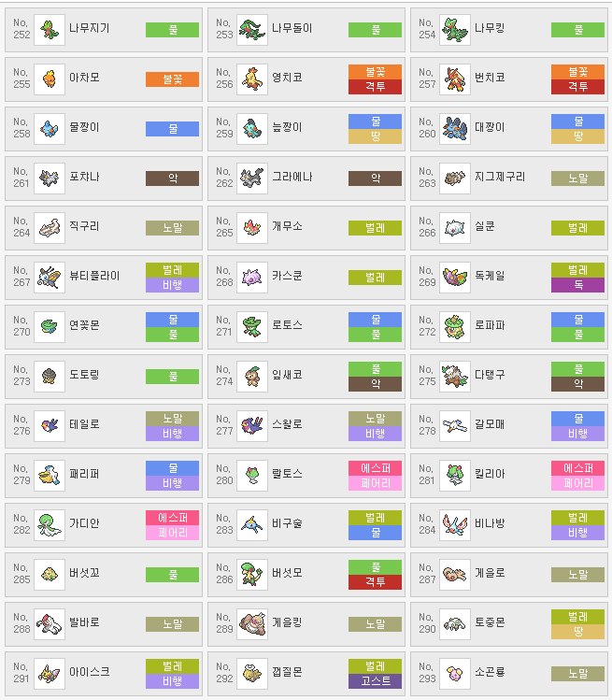The image size is (612, 700).
Task: Click the text No. 252
Action: pos(21,29)
